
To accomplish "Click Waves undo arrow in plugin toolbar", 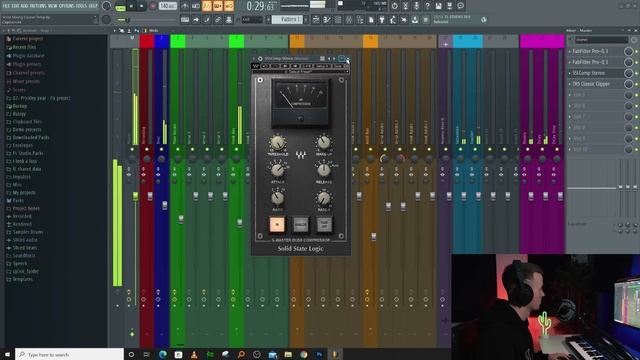I will (x=265, y=66).
